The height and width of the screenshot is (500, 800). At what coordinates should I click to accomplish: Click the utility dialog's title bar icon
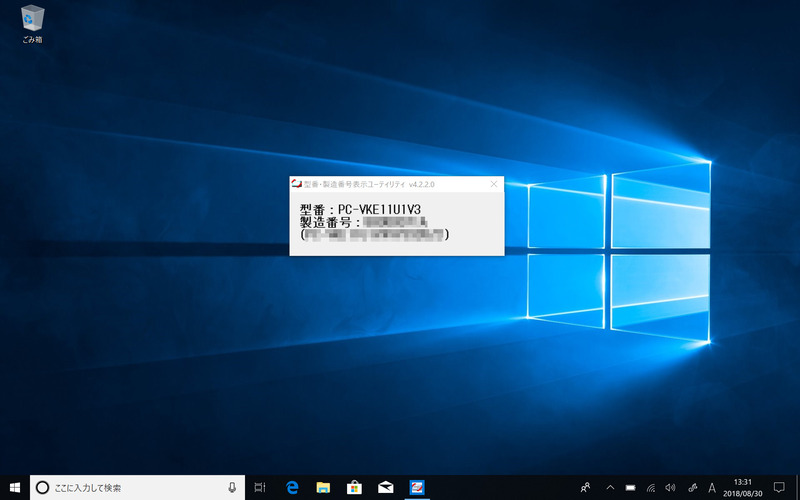[x=296, y=184]
